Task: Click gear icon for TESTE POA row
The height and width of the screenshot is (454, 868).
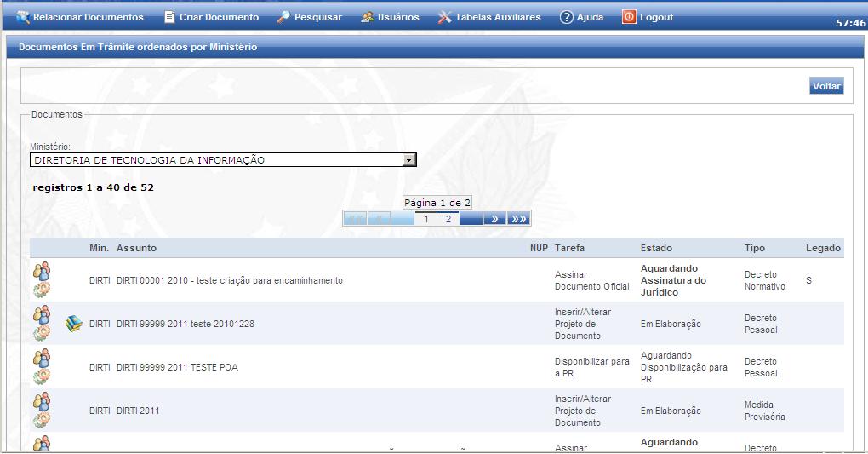Action: (x=42, y=376)
